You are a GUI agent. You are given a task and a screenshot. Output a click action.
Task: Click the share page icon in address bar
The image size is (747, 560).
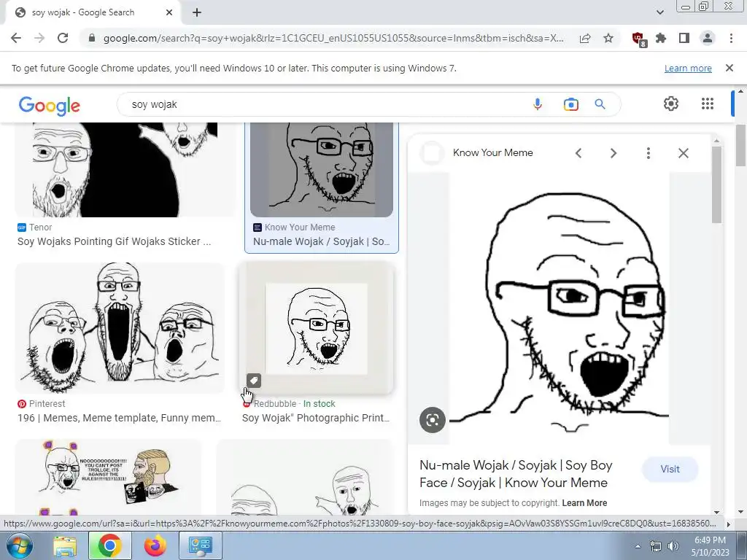[585, 38]
